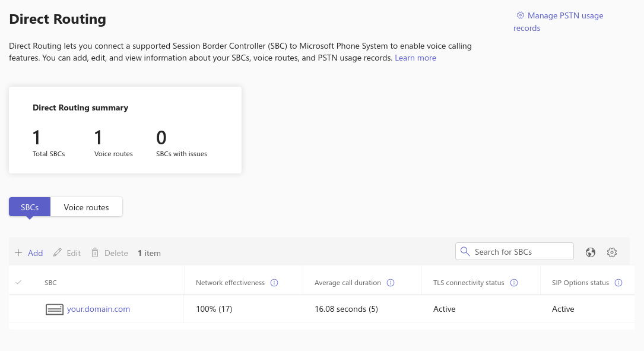644x351 pixels.
Task: Click the trash can delete icon
Action: pos(95,252)
